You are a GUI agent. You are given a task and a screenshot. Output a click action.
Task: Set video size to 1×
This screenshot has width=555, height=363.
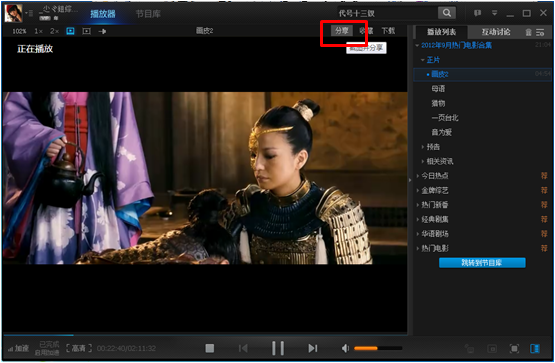[x=38, y=31]
